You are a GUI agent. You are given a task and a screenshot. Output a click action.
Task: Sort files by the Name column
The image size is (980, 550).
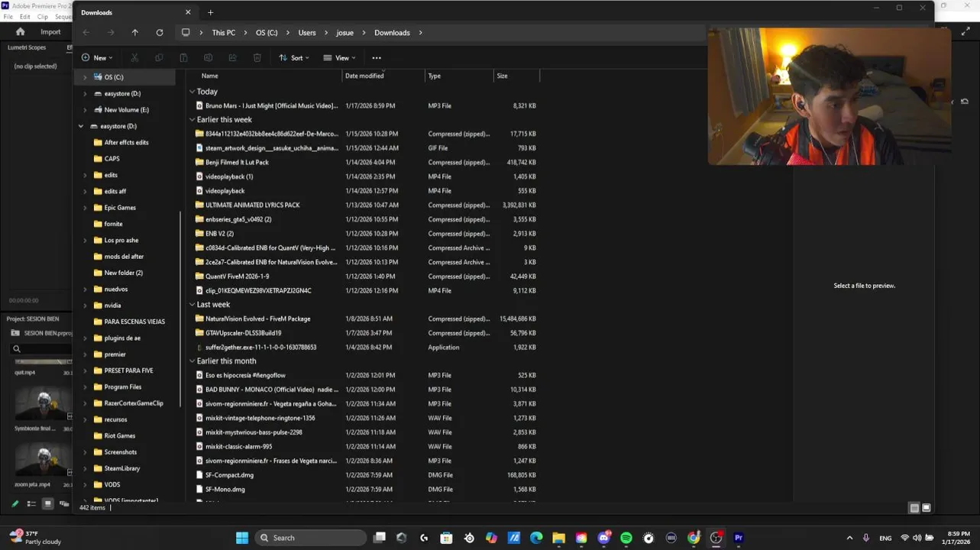(x=264, y=76)
